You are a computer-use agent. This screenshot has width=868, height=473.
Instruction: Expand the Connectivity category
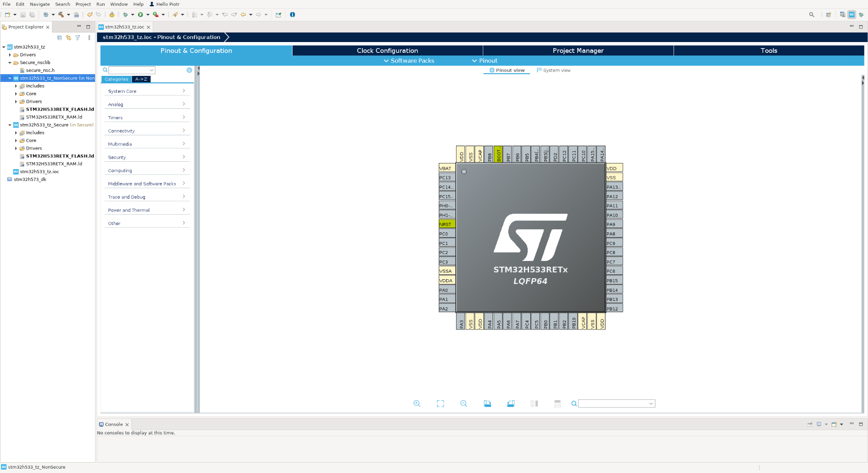pyautogui.click(x=147, y=131)
